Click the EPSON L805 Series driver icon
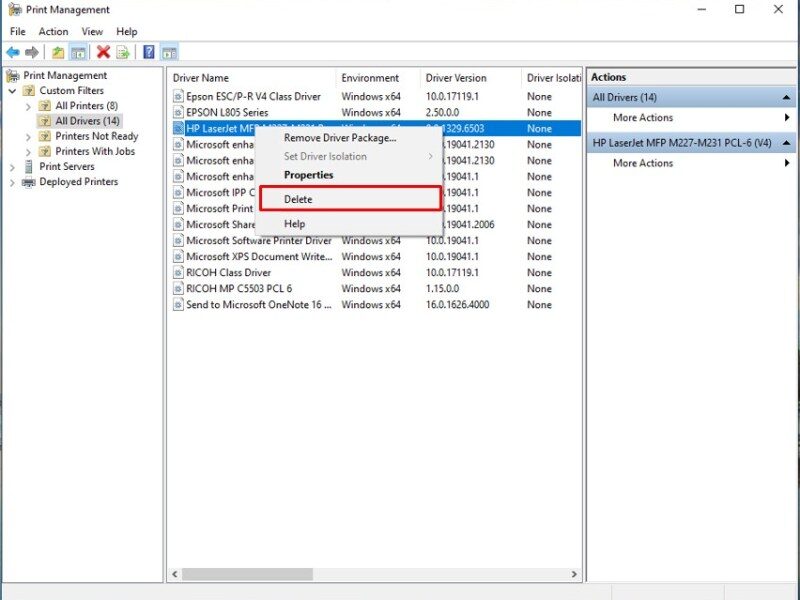Screen dimensions: 800x600 [178, 113]
